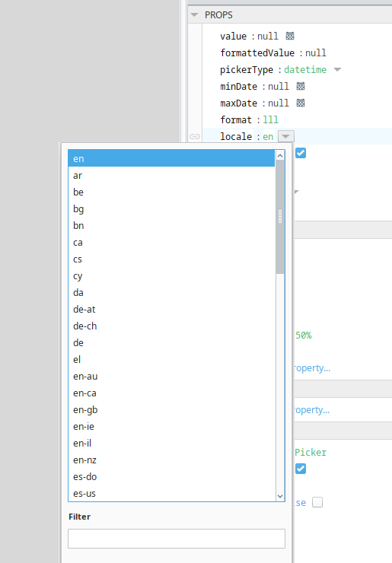Click the binding link icon beside locale
Viewport: 392px width, 563px height.
pos(195,136)
